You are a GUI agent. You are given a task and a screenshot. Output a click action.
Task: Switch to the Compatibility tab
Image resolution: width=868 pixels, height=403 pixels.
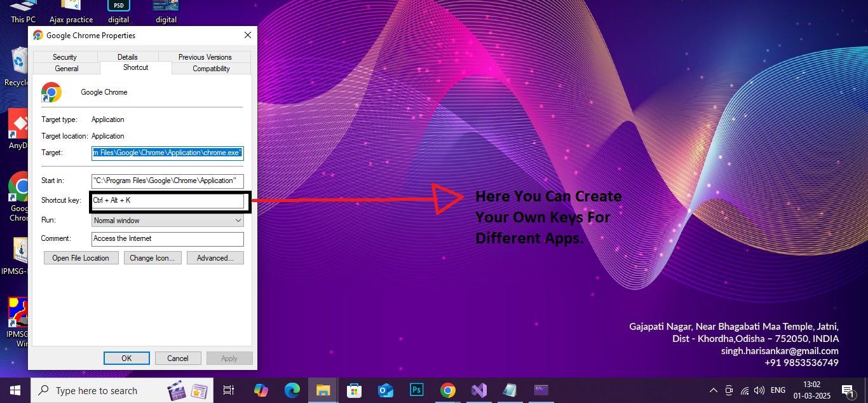211,69
